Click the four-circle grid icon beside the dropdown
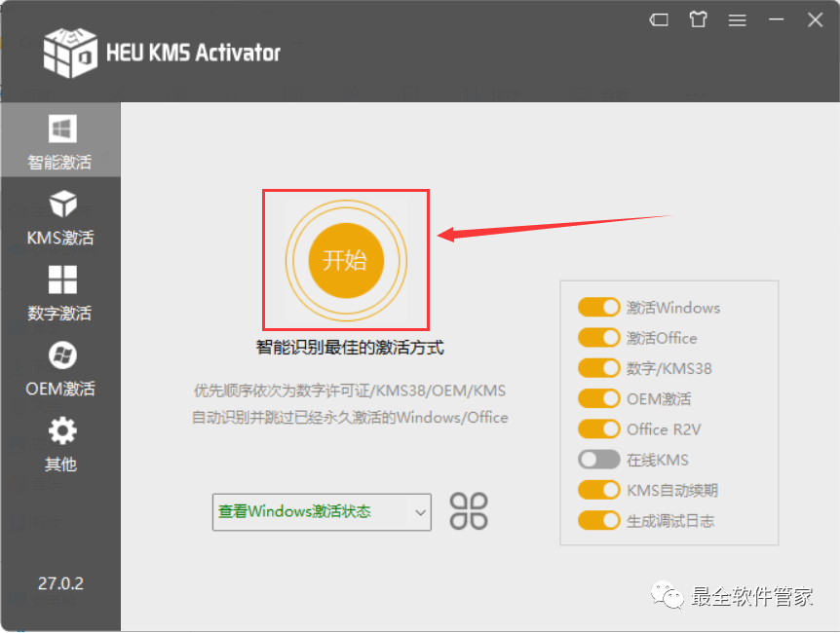 tap(469, 511)
